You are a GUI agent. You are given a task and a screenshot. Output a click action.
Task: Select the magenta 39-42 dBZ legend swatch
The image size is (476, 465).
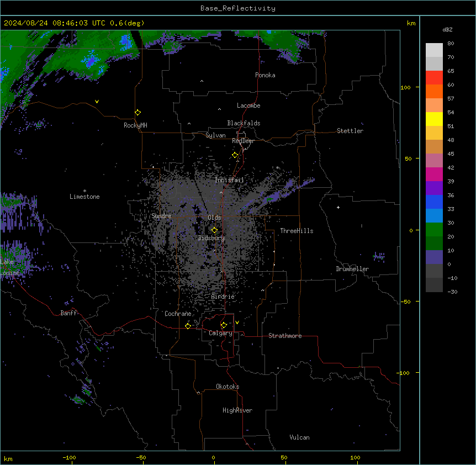tap(434, 174)
